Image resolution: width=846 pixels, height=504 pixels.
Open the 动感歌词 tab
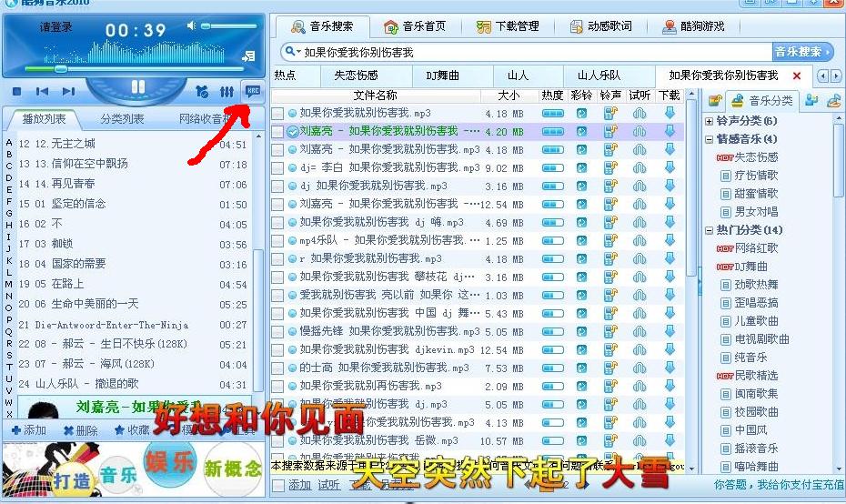[601, 25]
